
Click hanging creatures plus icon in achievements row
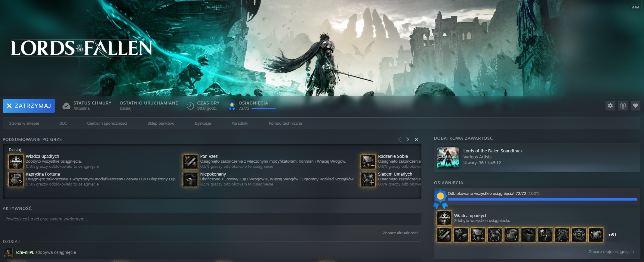click(495, 235)
